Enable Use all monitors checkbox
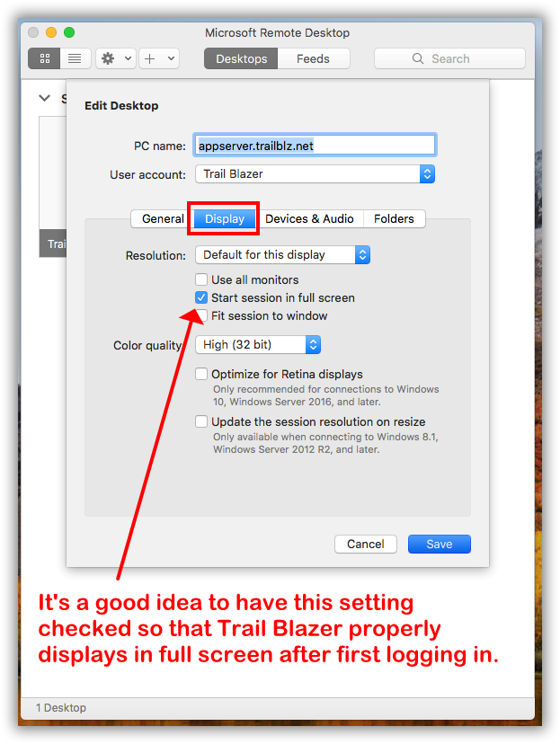This screenshot has width=560, height=744. pos(201,280)
